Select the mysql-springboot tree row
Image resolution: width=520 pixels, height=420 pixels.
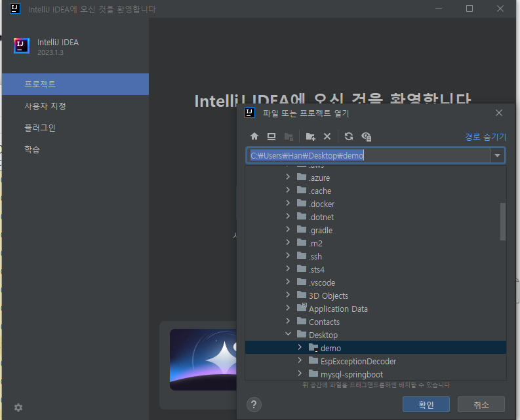click(376, 374)
